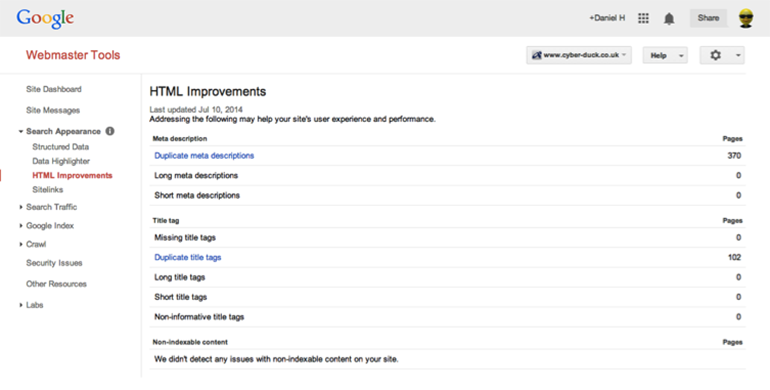Click the site favicon in property selector
The height and width of the screenshot is (390, 770).
(x=536, y=55)
